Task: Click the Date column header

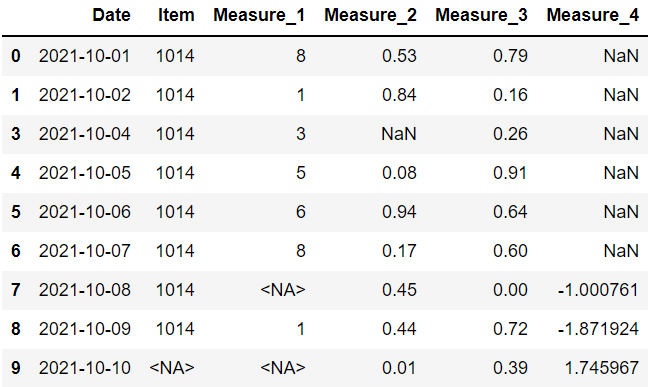Action: point(111,15)
